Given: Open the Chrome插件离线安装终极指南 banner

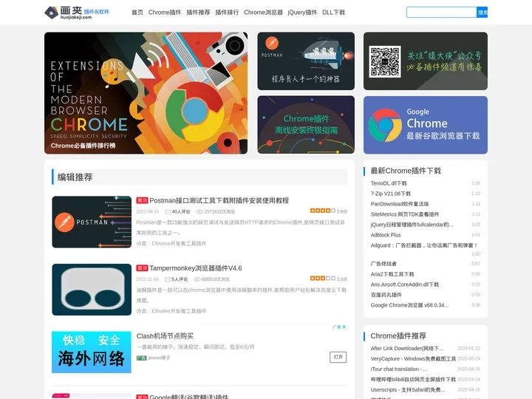Looking at the screenshot, I should click(306, 125).
